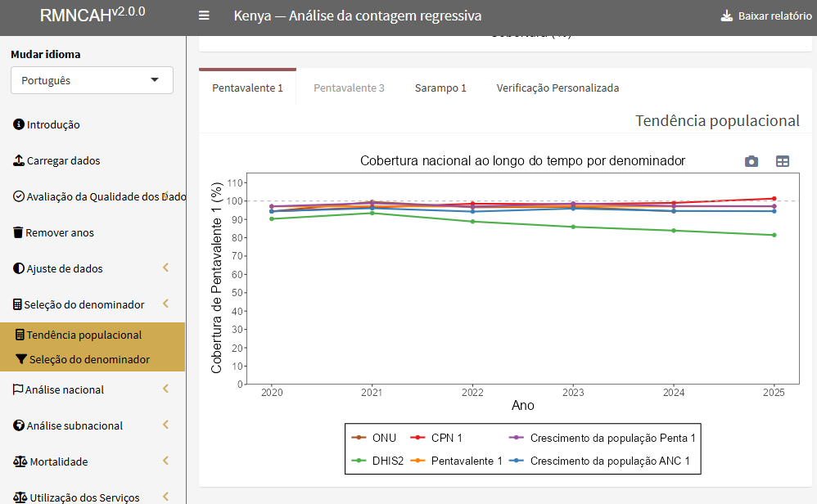Click the Tendência populacional calculator icon

point(20,335)
